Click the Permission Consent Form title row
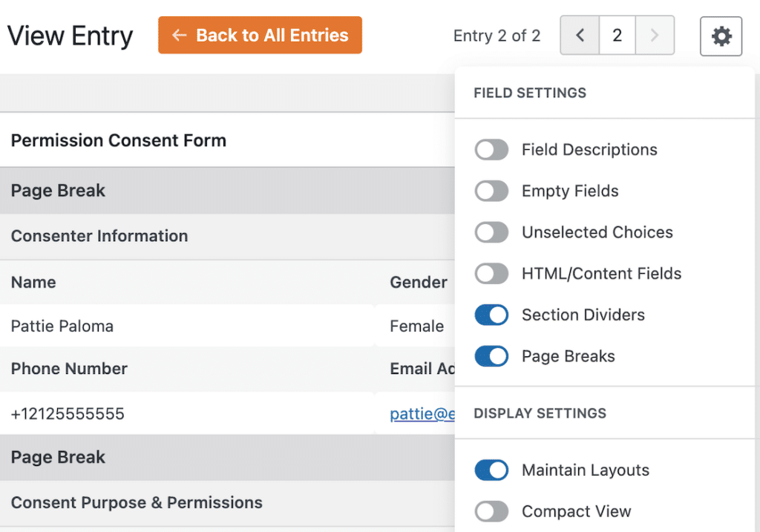This screenshot has width=760, height=532. click(x=118, y=140)
